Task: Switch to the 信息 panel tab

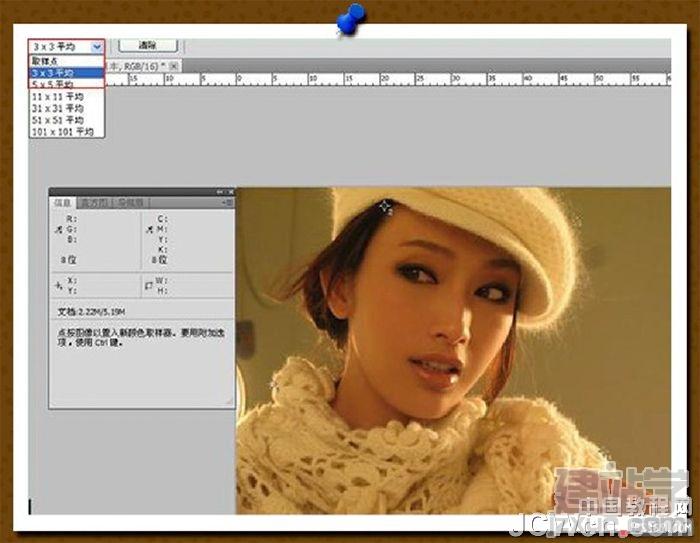Action: (x=63, y=203)
